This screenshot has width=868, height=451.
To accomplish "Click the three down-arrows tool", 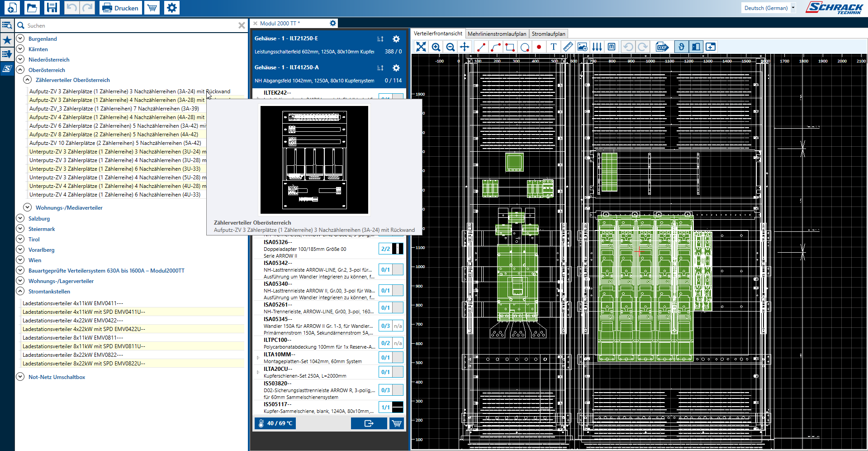I will tap(597, 47).
